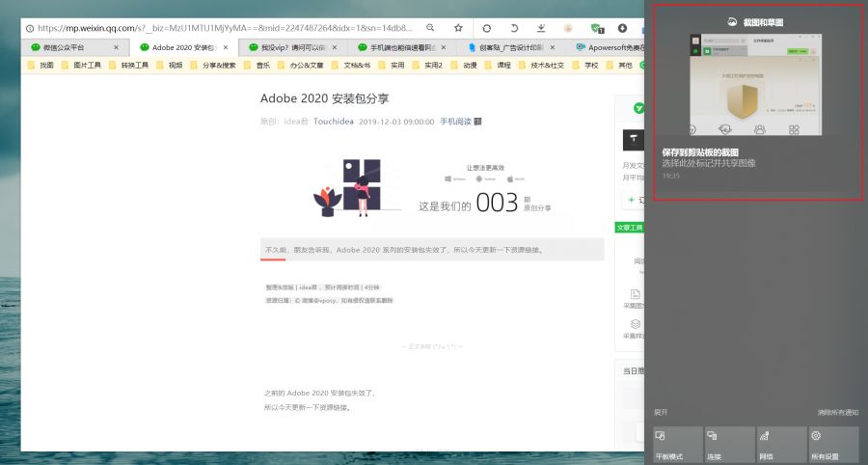This screenshot has width=868, height=465.
Task: Open the 学校 bookmark folder
Action: click(x=585, y=66)
